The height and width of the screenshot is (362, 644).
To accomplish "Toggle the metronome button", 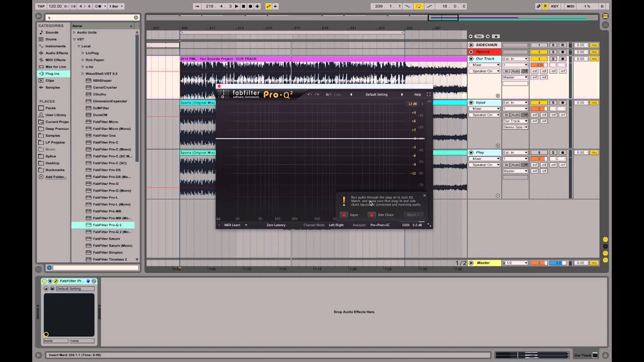I will coord(99,6).
